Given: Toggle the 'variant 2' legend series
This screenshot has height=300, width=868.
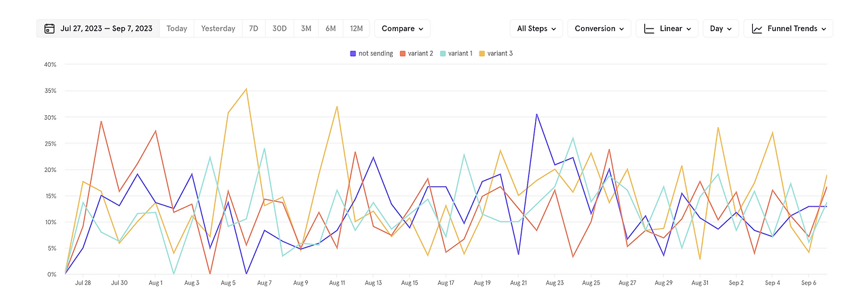Looking at the screenshot, I should (x=416, y=53).
